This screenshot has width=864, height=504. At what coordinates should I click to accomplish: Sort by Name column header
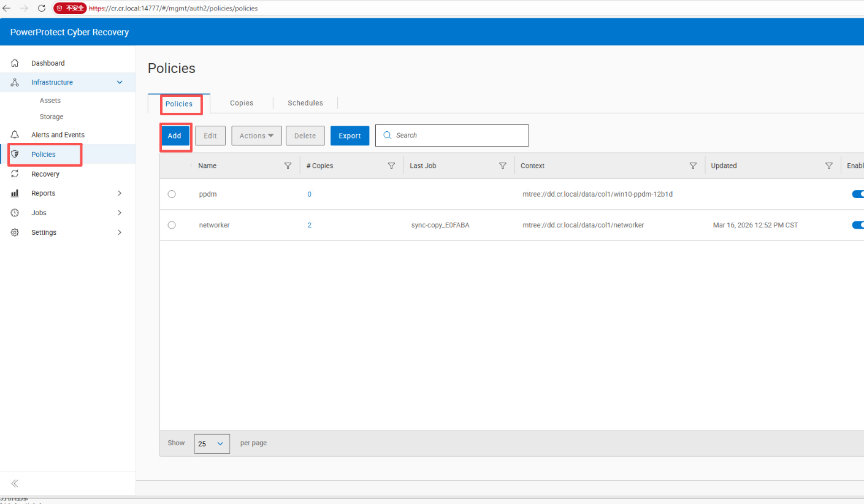[x=207, y=166]
